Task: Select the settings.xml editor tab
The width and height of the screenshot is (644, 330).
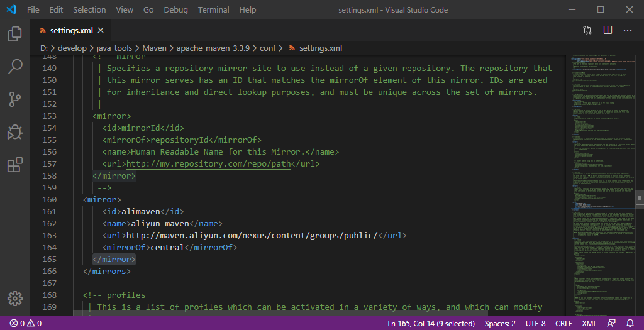Action: [72, 30]
